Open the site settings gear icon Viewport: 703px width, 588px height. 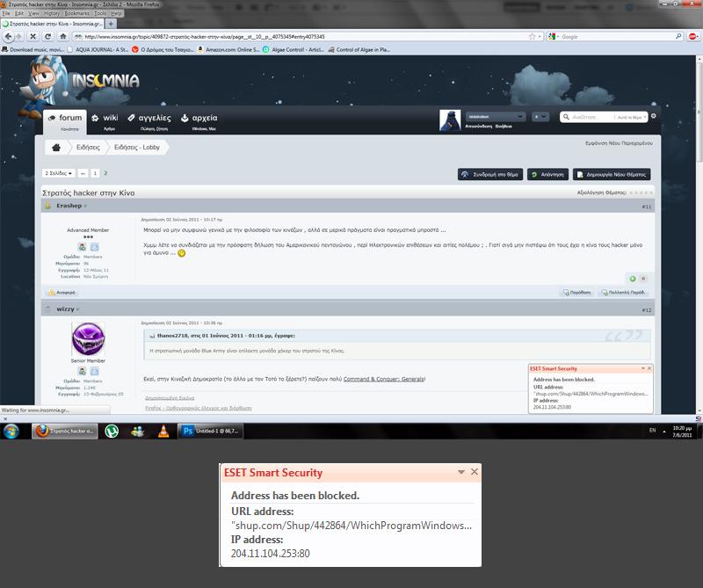[x=653, y=116]
